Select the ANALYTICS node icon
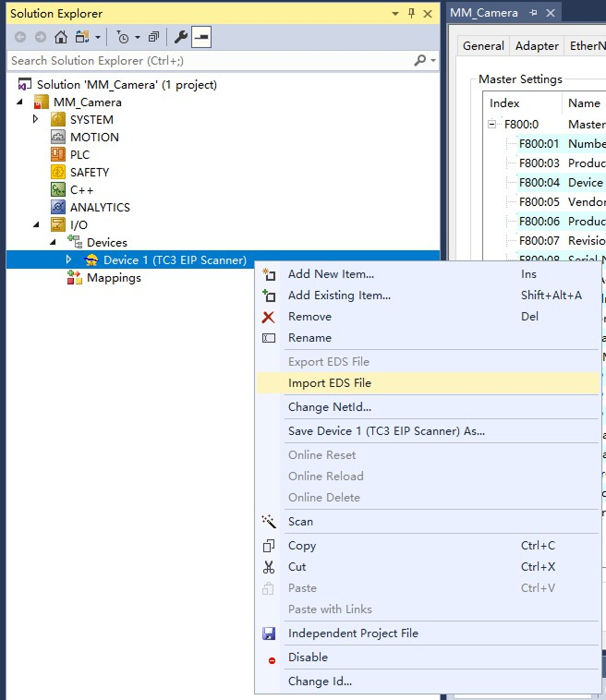 (x=58, y=207)
